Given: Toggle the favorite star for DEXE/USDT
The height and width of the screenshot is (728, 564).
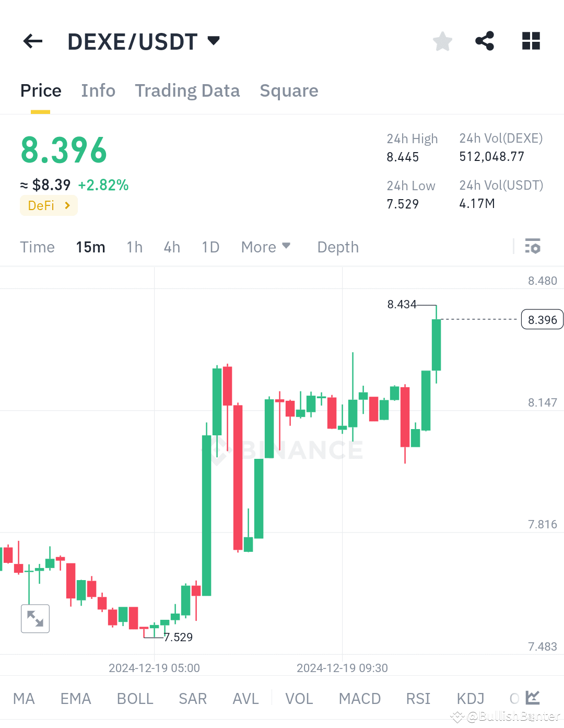Looking at the screenshot, I should 442,41.
